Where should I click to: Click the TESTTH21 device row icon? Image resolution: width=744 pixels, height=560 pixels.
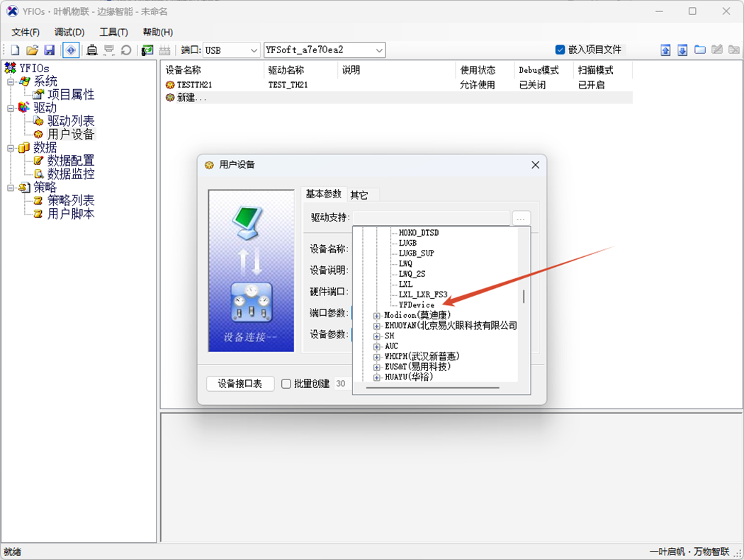click(170, 85)
